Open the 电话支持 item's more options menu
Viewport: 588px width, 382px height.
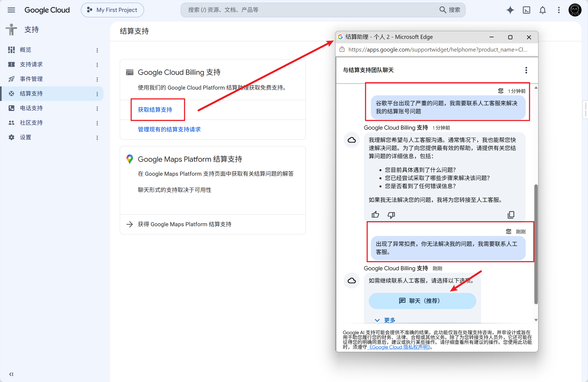(97, 108)
